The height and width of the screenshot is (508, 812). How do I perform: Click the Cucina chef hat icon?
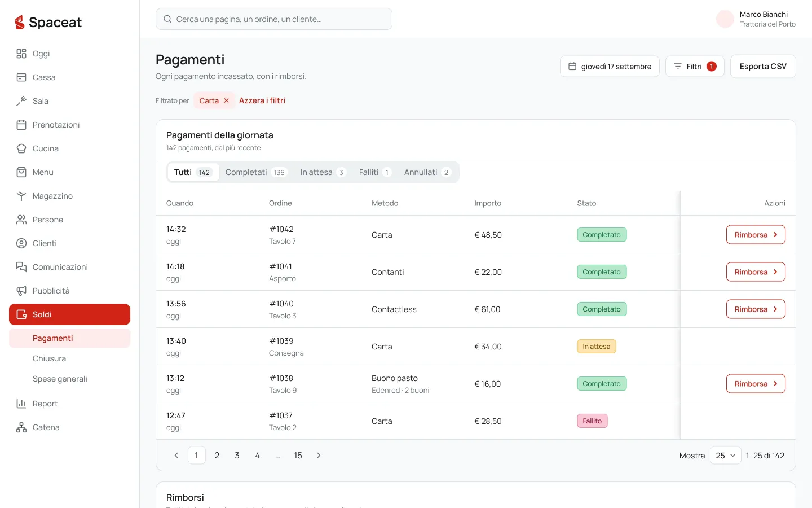[x=21, y=148]
